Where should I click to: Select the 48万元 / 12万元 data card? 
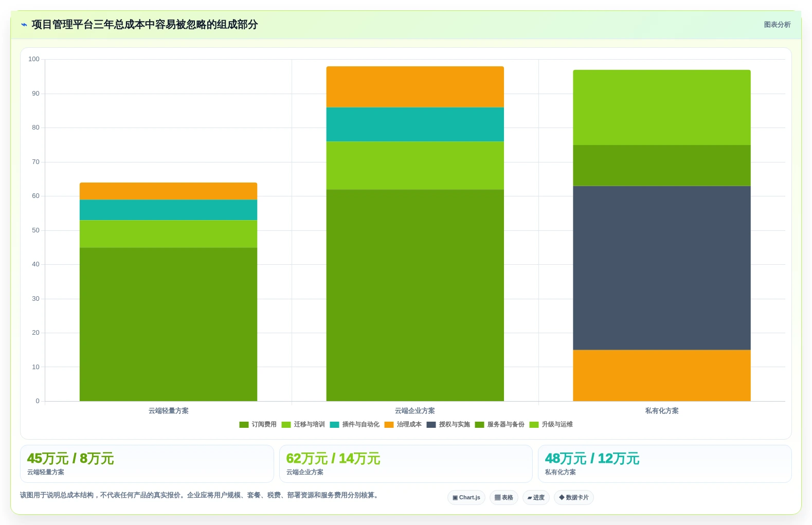(x=664, y=464)
